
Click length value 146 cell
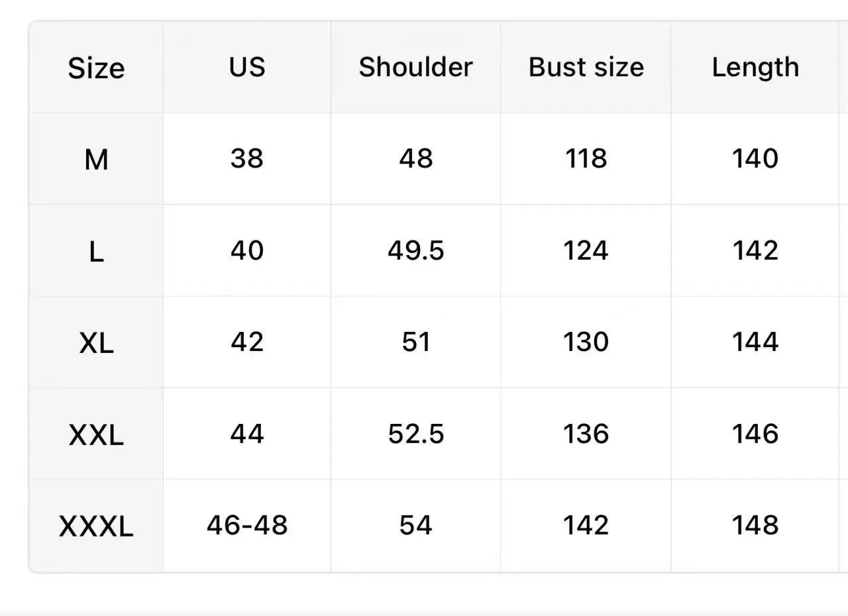(755, 434)
